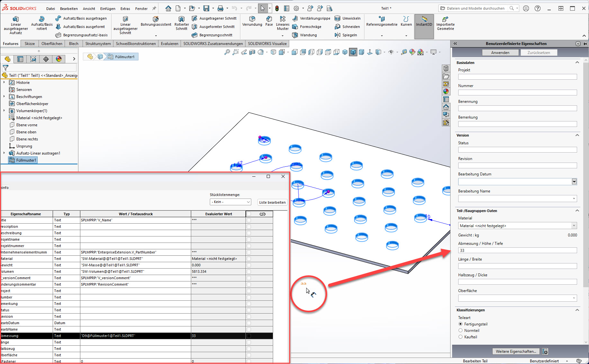Open the Bearbeitung Datum dropdown
The height and width of the screenshot is (364, 589).
pos(574,182)
